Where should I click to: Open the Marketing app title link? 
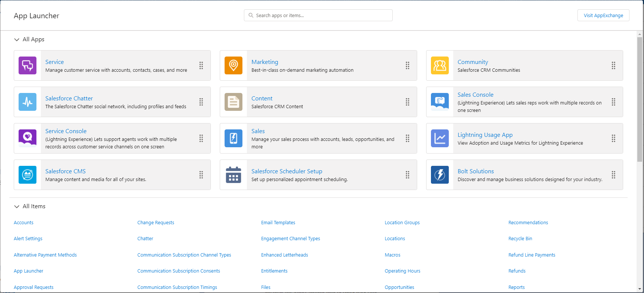tap(265, 62)
